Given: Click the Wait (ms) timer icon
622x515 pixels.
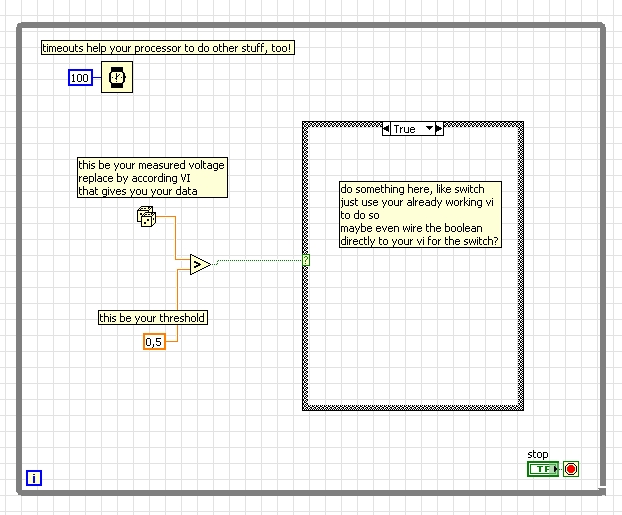Looking at the screenshot, I should tap(116, 77).
